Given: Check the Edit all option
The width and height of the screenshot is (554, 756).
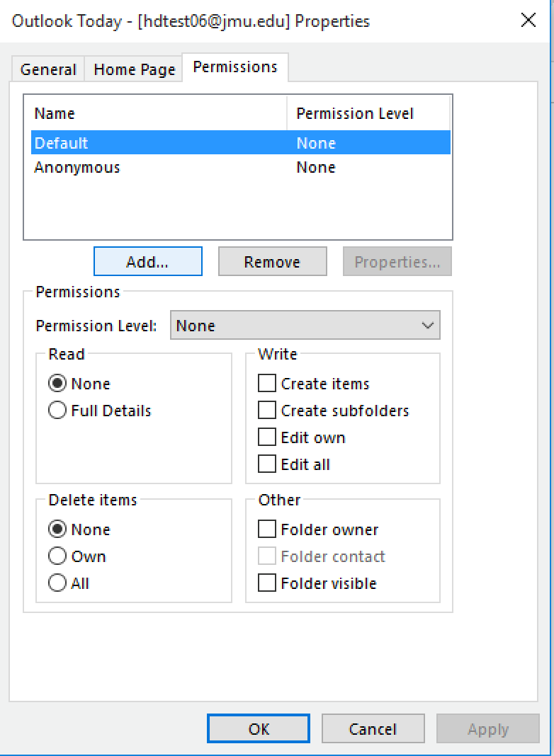Looking at the screenshot, I should tap(267, 464).
